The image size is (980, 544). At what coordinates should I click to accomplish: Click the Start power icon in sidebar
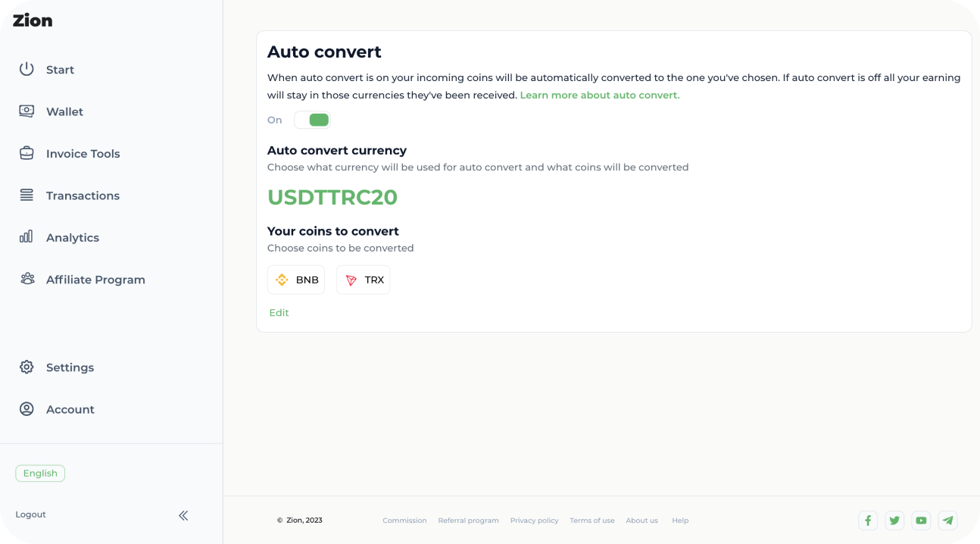pos(27,69)
